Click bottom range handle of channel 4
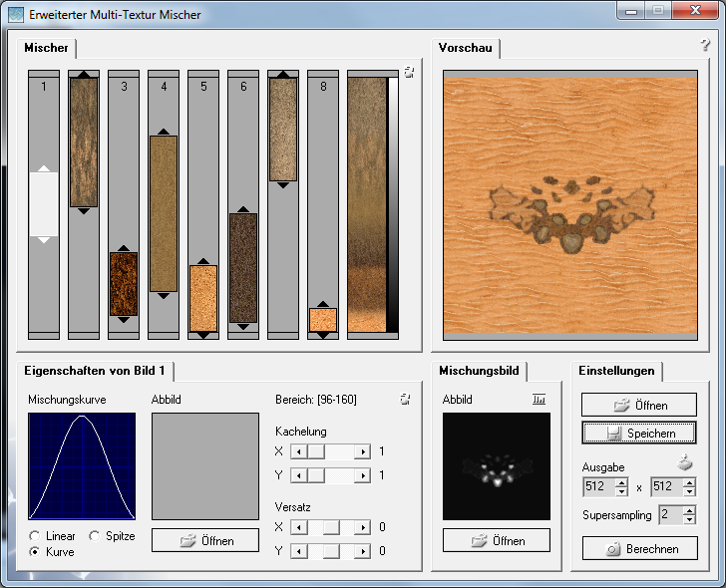 click(x=164, y=296)
